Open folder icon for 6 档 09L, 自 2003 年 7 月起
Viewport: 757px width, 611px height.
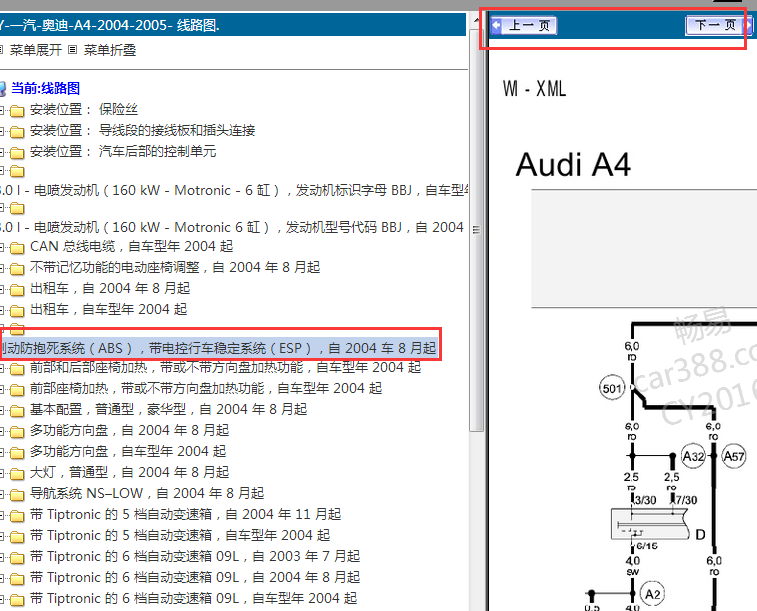pos(17,558)
